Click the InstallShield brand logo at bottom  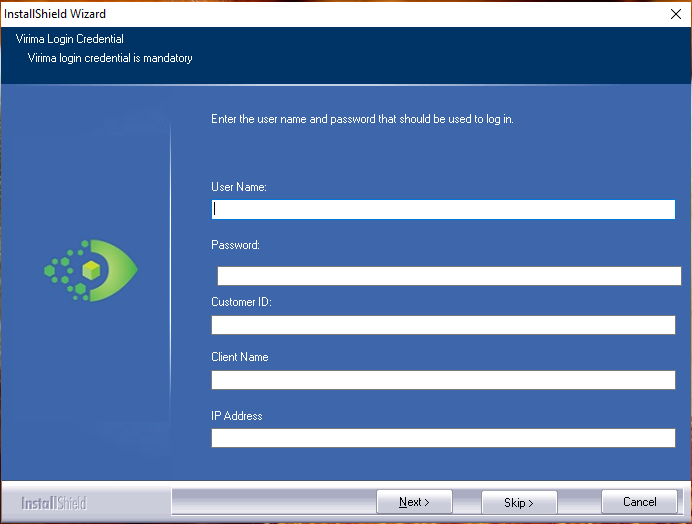click(x=56, y=502)
